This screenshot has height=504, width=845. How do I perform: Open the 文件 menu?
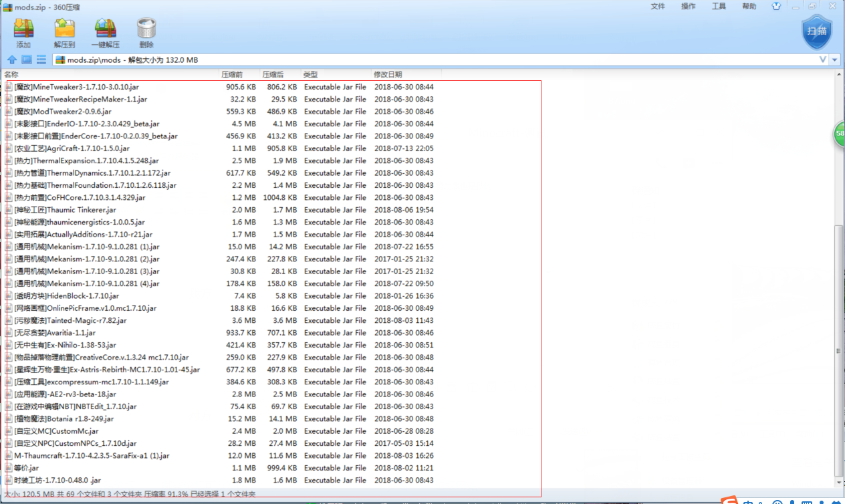point(658,6)
